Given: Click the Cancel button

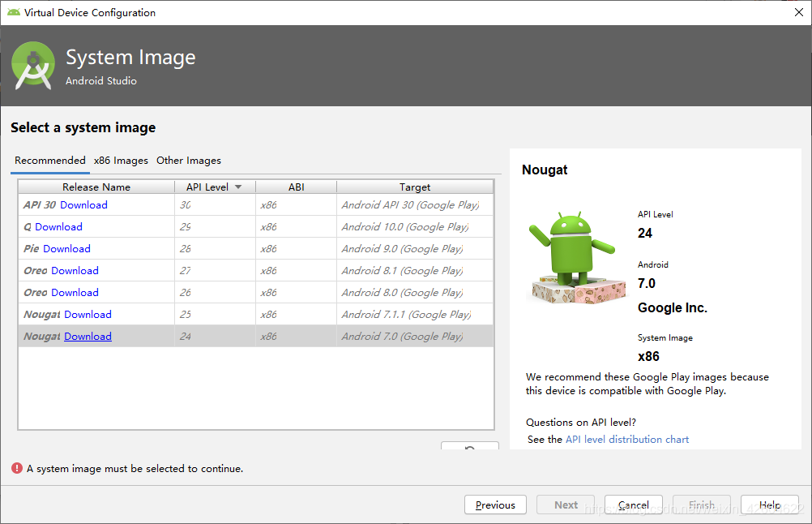Looking at the screenshot, I should click(634, 505).
